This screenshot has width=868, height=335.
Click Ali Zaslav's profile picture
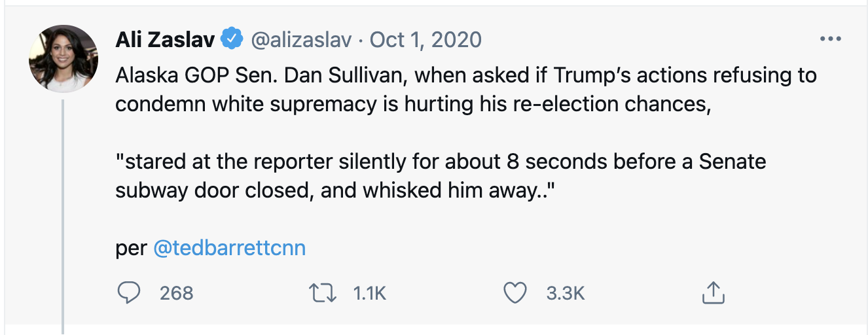pos(63,59)
